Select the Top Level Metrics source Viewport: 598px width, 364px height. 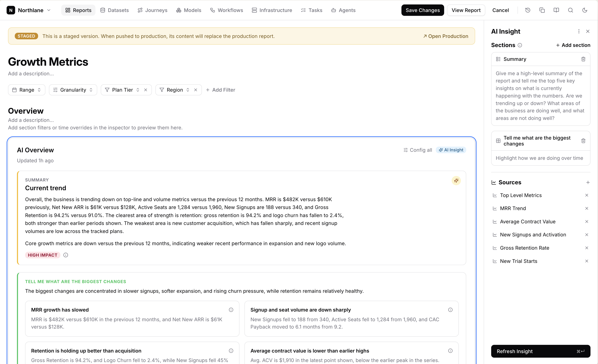click(521, 195)
